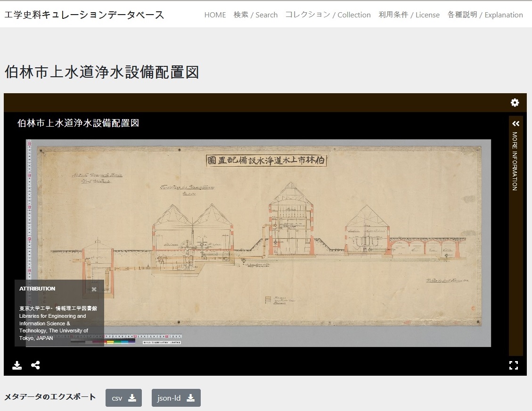Image resolution: width=532 pixels, height=411 pixels.
Task: Click the share icon in the viewer
Action: pyautogui.click(x=35, y=365)
